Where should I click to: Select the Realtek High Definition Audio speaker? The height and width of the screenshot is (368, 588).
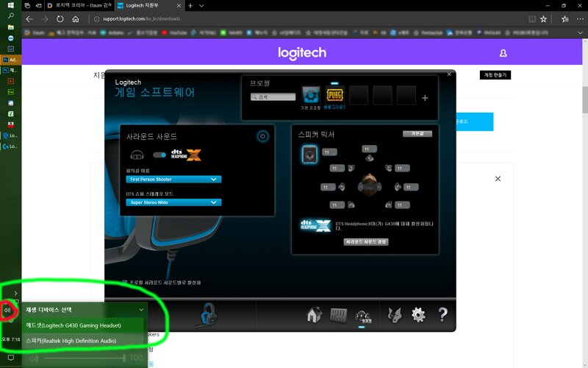pyautogui.click(x=83, y=341)
